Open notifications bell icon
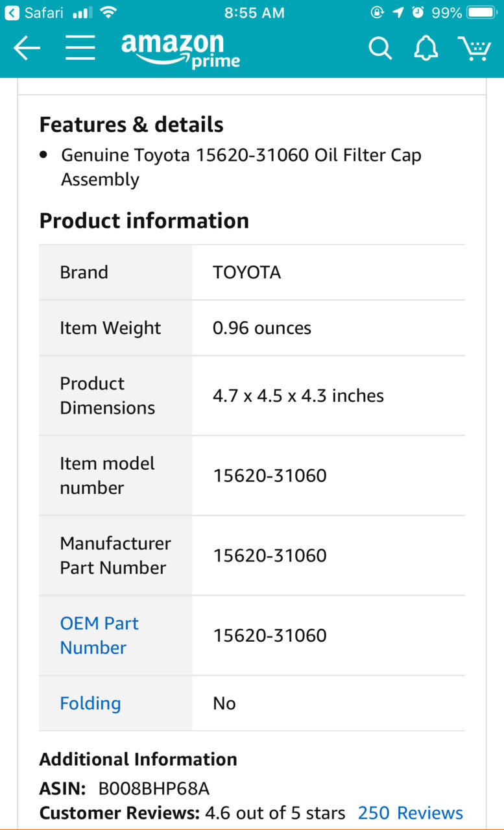Screen dimensions: 504x830 [x=426, y=48]
